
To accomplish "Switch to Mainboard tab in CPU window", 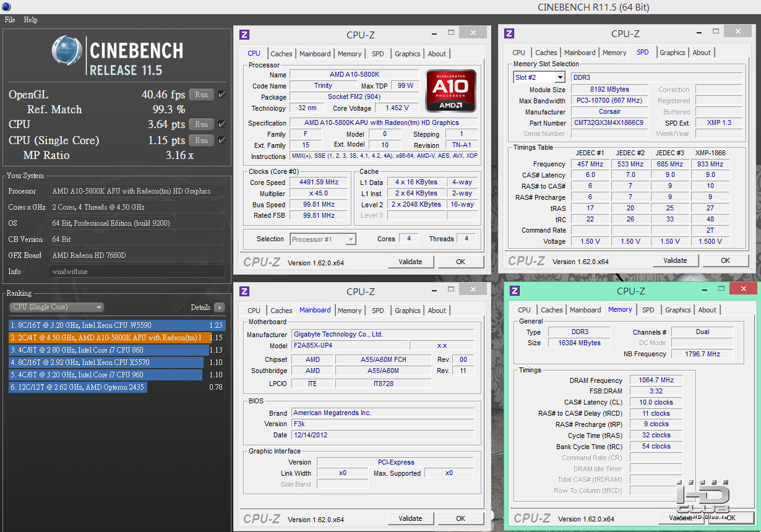I will point(315,54).
